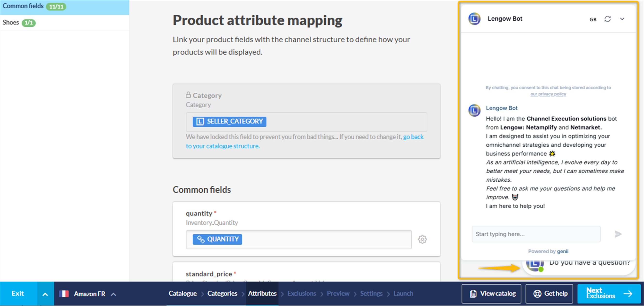The width and height of the screenshot is (644, 306).
Task: Expand the menu arrow next to Exit
Action: [45, 294]
